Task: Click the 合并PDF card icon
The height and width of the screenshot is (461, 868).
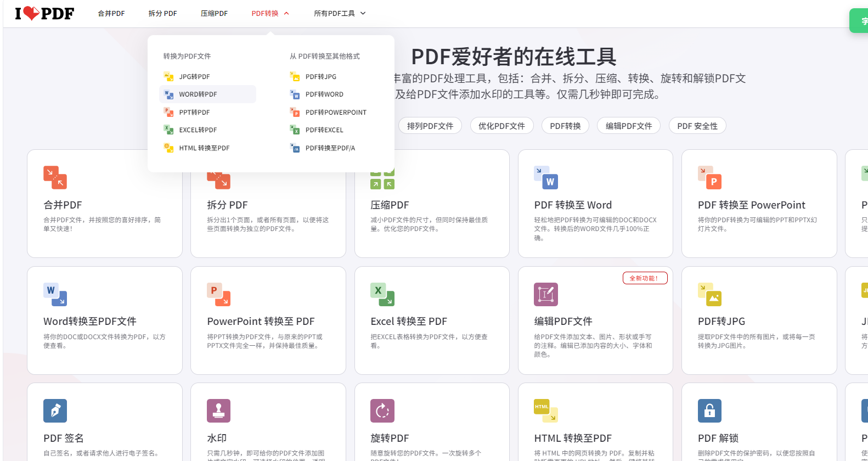Action: [x=55, y=177]
